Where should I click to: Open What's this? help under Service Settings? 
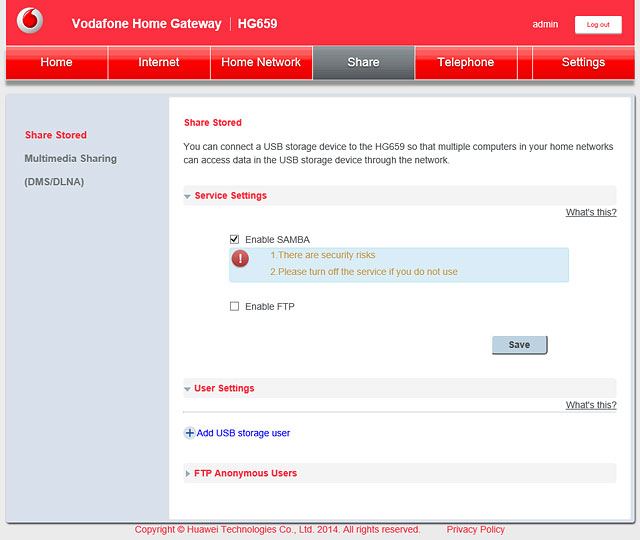(x=591, y=212)
